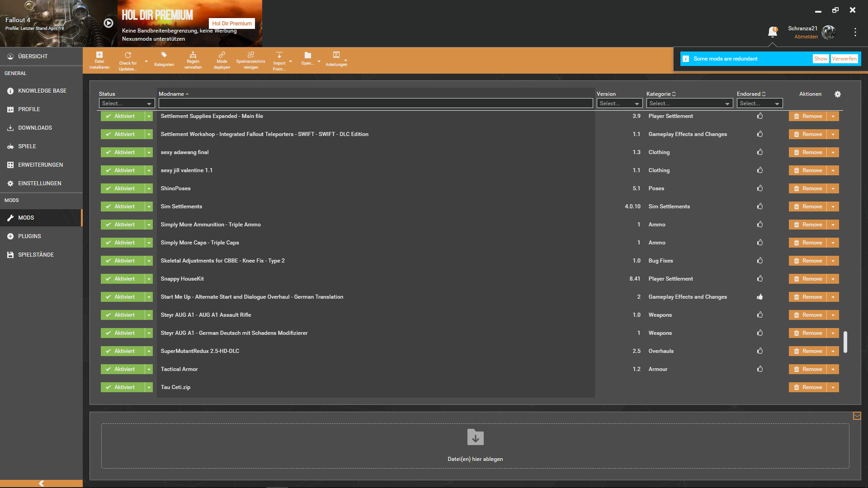Open the three-dot application menu

tap(855, 32)
